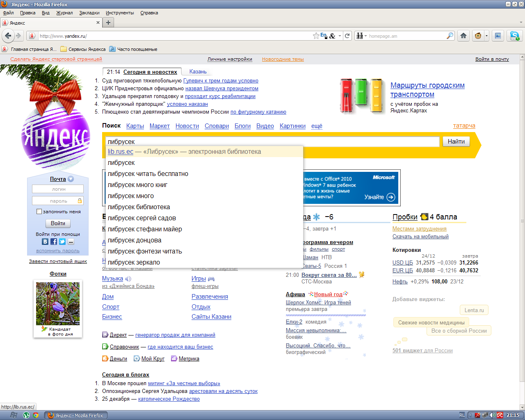Open the Сервисы Яндекса bookmark folder
Screen dimensions: 525x420
[83, 49]
